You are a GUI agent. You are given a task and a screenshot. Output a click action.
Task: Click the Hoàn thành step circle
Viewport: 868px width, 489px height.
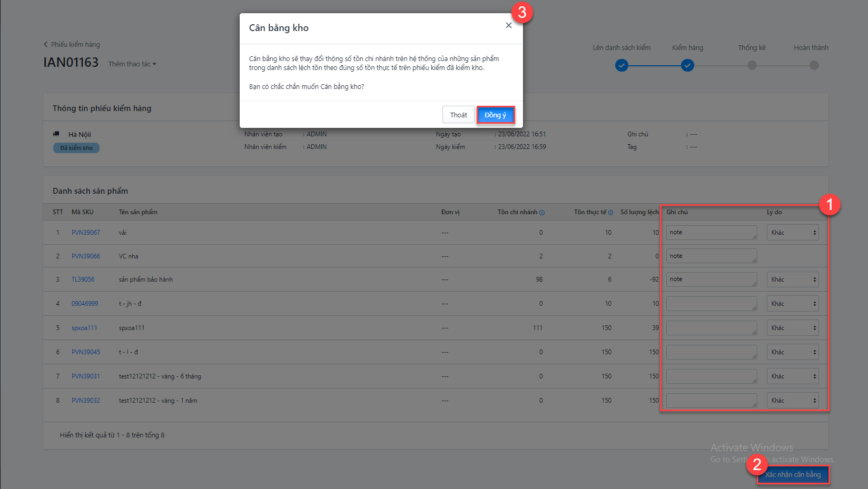coord(814,65)
